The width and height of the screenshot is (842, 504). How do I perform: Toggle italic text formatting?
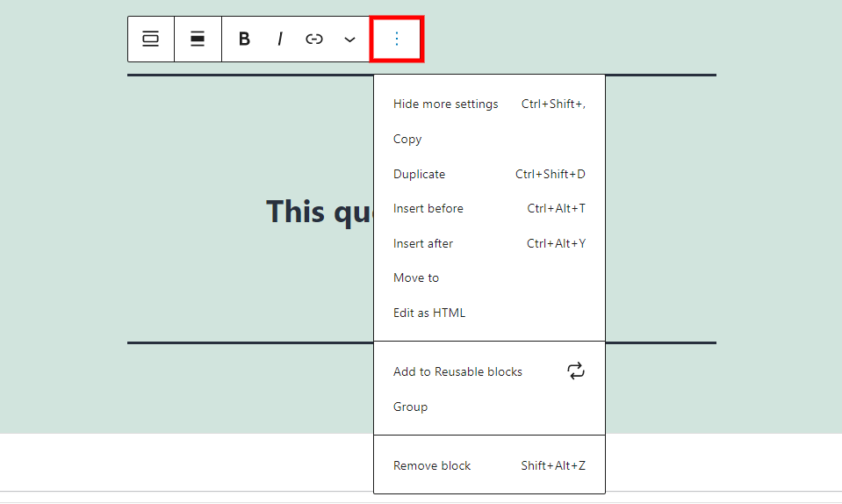pos(280,39)
